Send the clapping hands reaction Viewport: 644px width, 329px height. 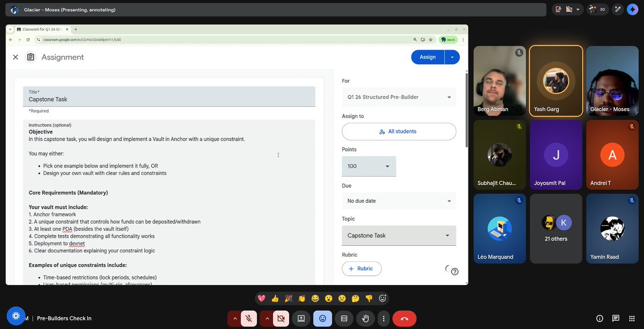[x=302, y=298]
